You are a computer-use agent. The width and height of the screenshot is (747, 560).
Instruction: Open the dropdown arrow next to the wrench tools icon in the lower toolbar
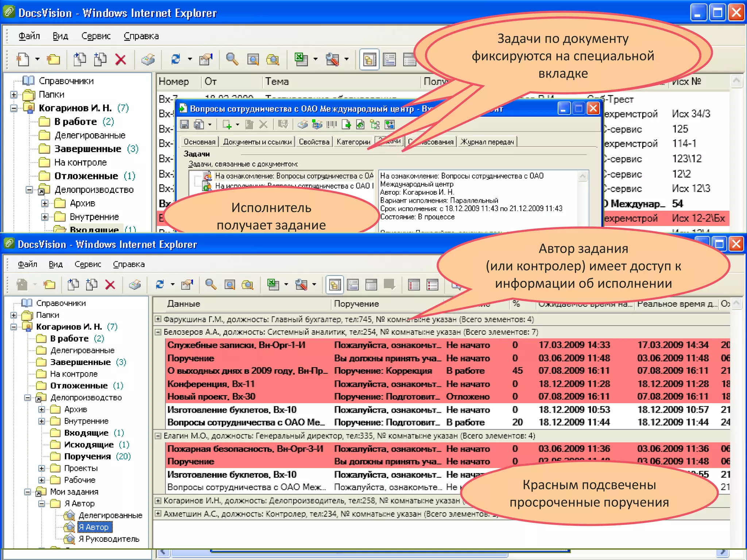pyautogui.click(x=314, y=285)
